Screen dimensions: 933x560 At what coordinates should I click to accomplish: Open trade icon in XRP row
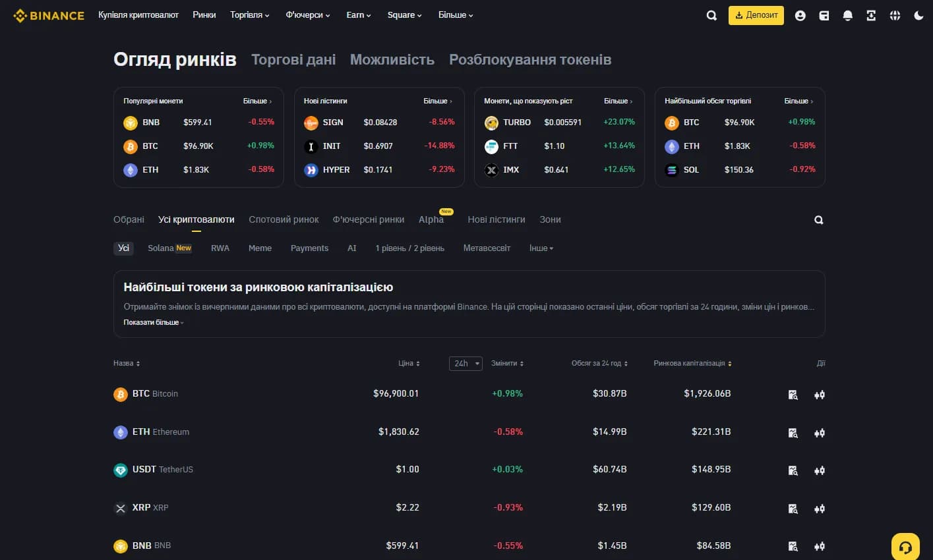(820, 509)
